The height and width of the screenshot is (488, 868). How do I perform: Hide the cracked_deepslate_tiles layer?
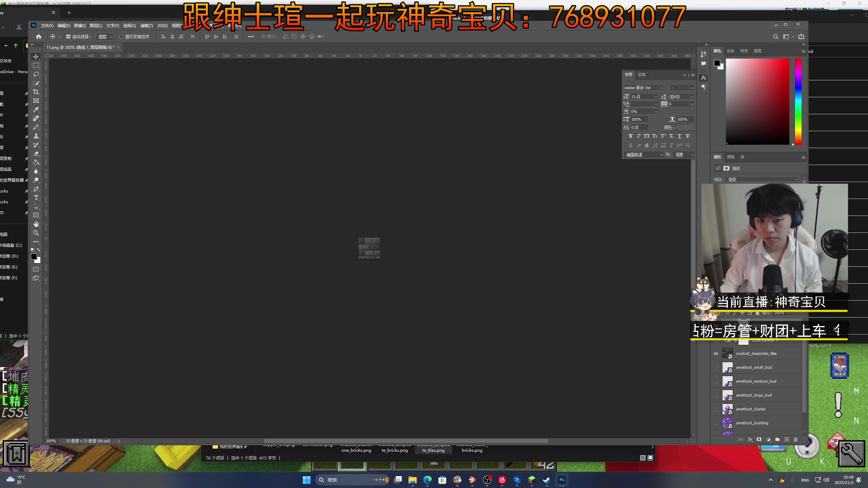pyautogui.click(x=716, y=353)
